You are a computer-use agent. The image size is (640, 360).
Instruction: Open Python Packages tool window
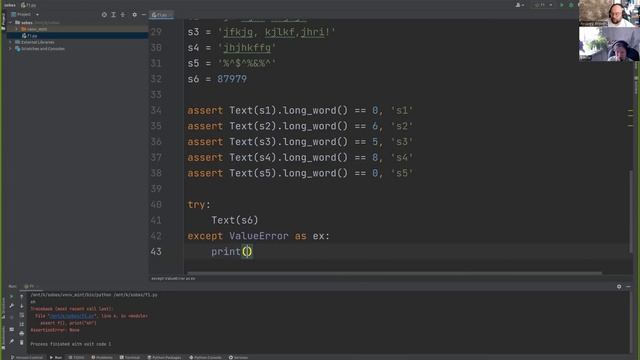pos(164,357)
